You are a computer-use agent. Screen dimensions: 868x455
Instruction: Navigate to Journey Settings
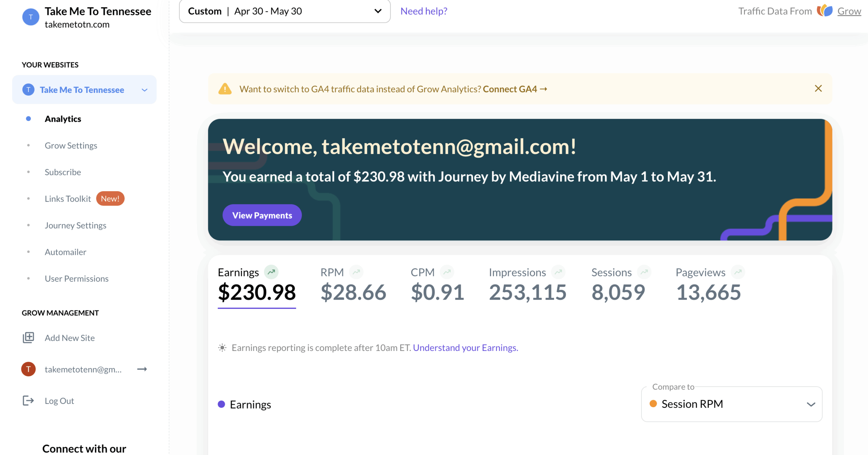75,225
